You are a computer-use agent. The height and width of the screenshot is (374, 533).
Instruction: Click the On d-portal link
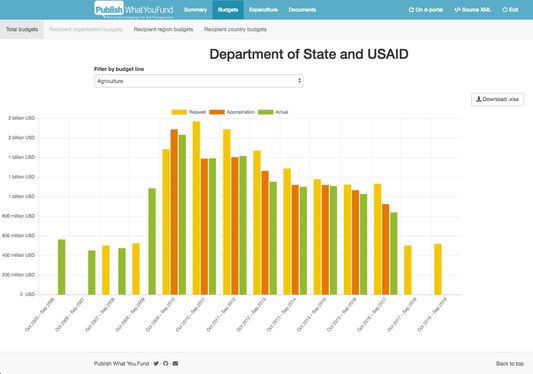[x=426, y=10]
